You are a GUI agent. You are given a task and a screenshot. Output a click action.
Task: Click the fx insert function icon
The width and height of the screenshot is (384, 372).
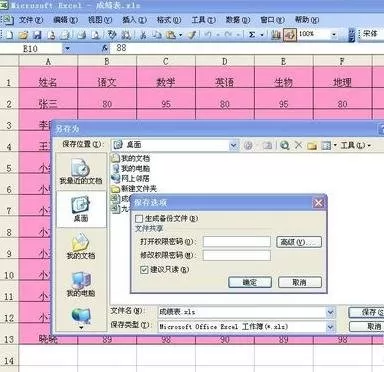click(105, 49)
